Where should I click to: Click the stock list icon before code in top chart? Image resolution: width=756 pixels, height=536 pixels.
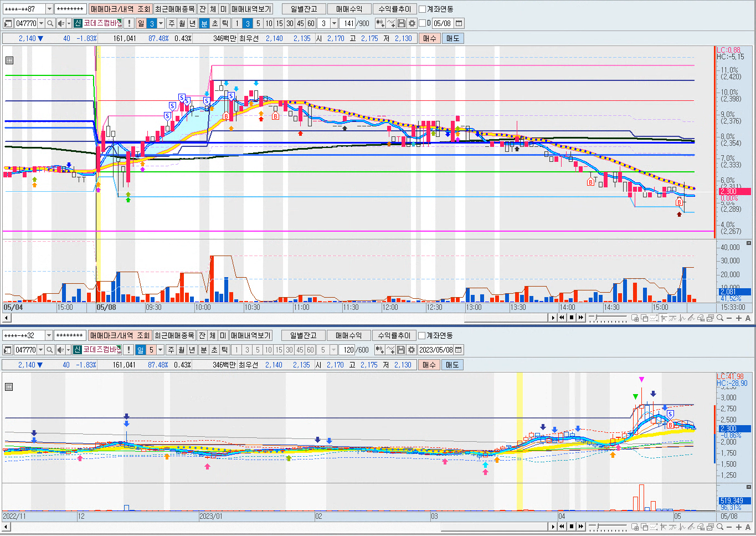8,23
